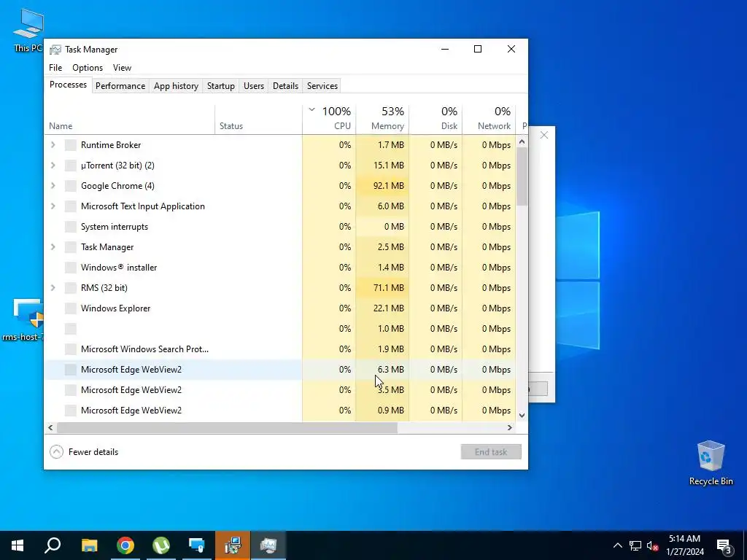Expand the RMS (32 bit) process group
Image resolution: width=747 pixels, height=560 pixels.
point(53,287)
